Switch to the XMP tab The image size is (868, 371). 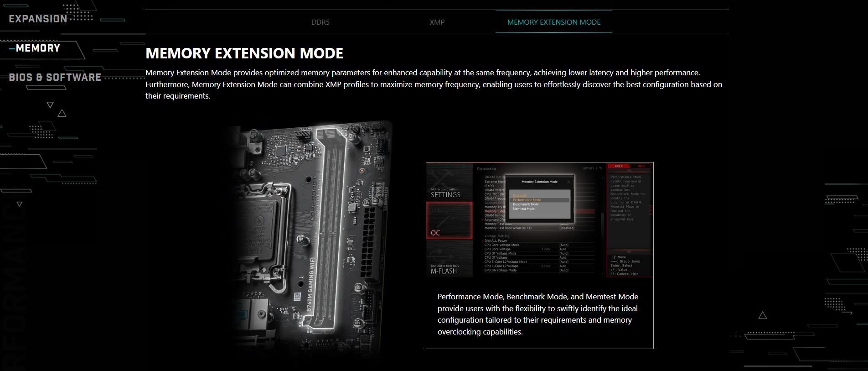point(437,22)
